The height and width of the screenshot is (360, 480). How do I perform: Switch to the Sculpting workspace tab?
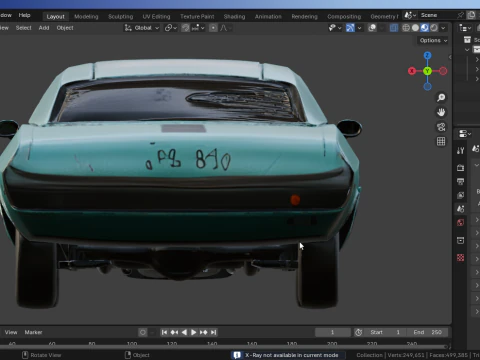[120, 16]
